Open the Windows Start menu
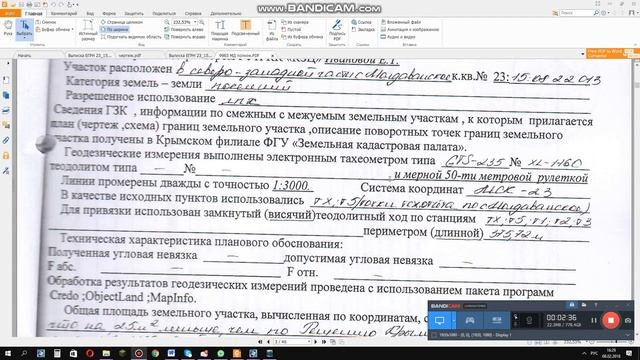Image resolution: width=640 pixels, height=360 pixels. pyautogui.click(x=8, y=353)
